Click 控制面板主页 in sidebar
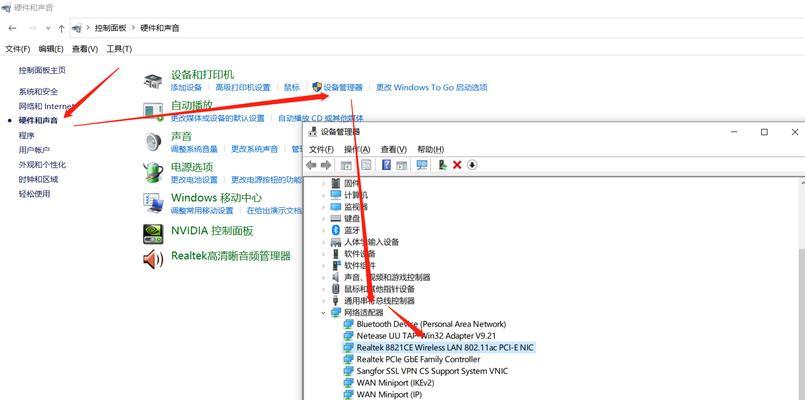This screenshot has width=805, height=400. [x=42, y=70]
